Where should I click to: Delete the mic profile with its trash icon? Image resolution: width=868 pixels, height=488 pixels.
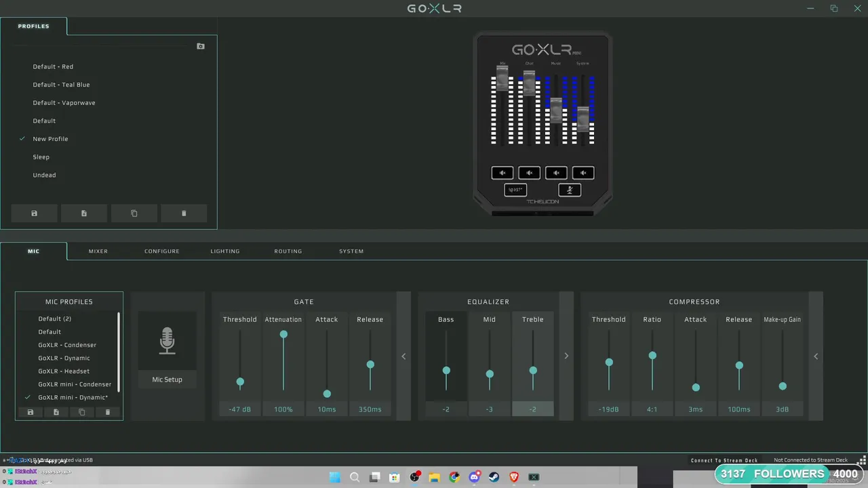[107, 412]
